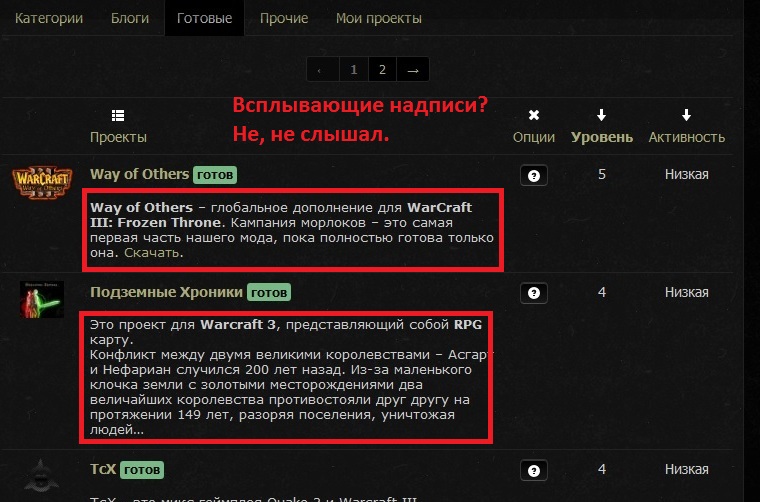
Task: Click the готов badge next to Way of Others
Action: 215,175
